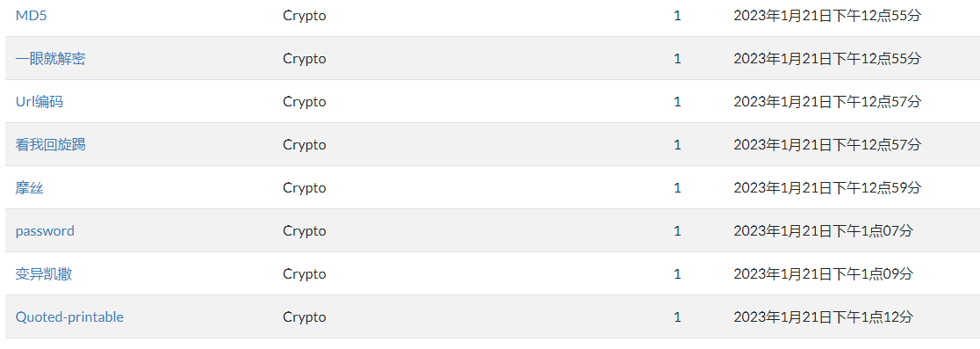Click the 变异凯撒 challenge link

[44, 274]
